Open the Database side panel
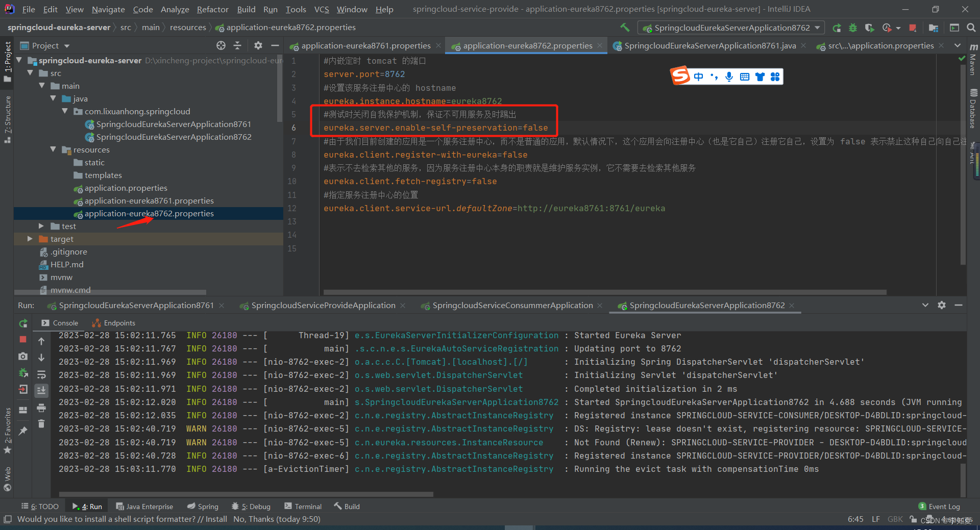The height and width of the screenshot is (530, 980). point(973,109)
